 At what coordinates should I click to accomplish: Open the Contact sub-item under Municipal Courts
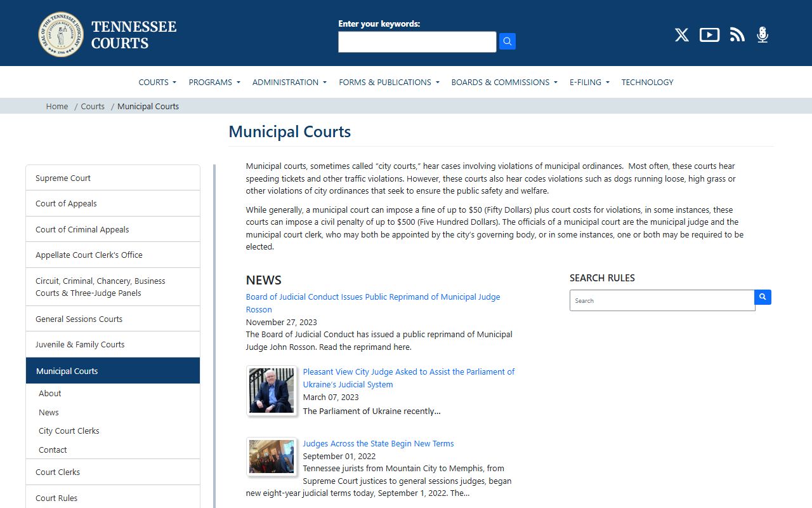[x=53, y=450]
